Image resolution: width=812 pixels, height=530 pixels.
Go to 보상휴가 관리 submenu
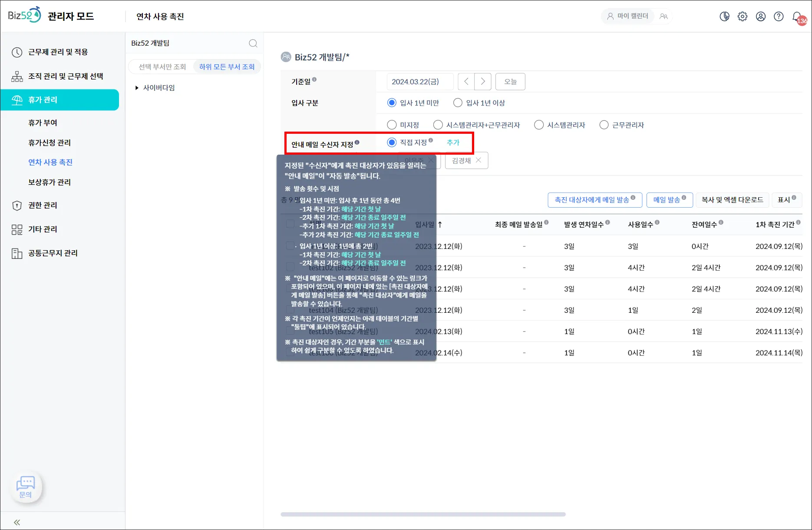point(50,182)
